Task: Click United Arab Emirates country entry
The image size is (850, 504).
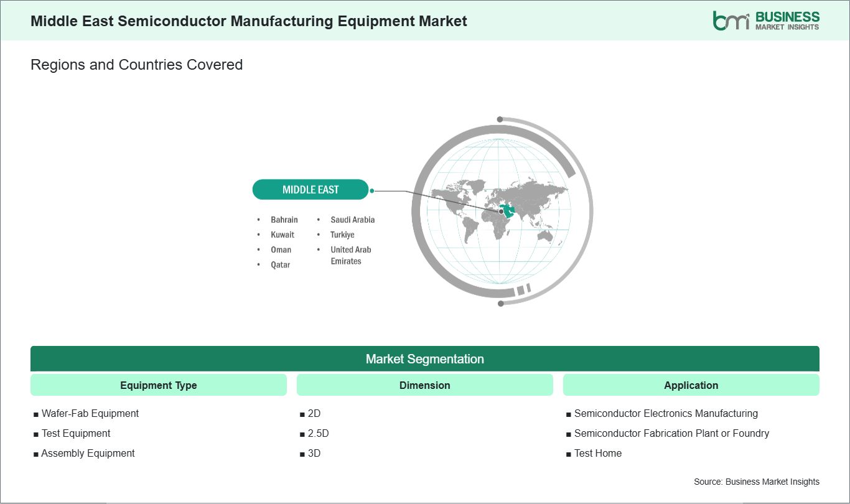Action: coord(350,255)
